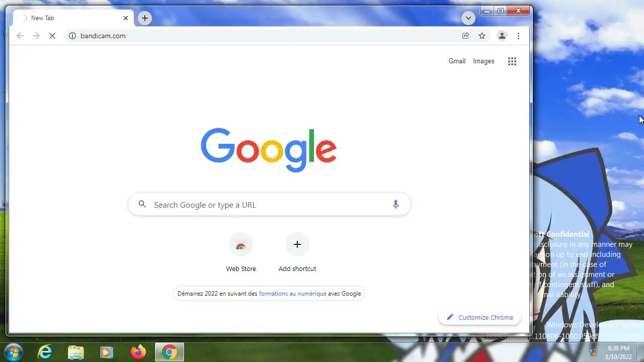This screenshot has height=362, width=644.
Task: Launch Internet Explorer from taskbar
Action: tap(45, 352)
